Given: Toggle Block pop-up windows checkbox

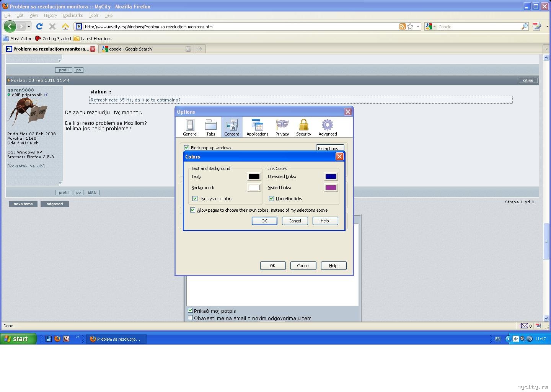Looking at the screenshot, I should [187, 148].
